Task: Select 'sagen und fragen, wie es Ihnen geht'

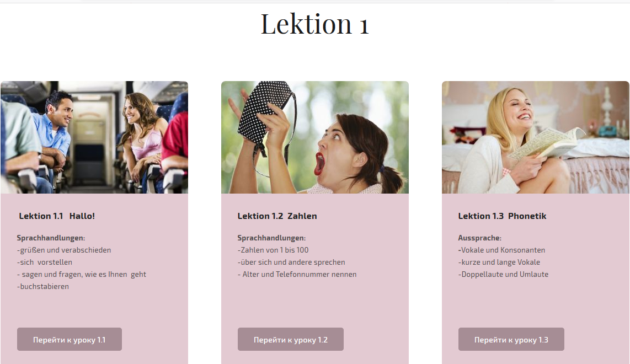Action: [x=84, y=275]
